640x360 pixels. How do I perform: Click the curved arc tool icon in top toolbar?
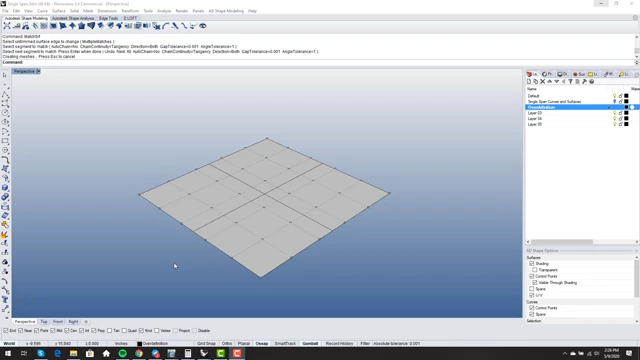pyautogui.click(x=166, y=26)
